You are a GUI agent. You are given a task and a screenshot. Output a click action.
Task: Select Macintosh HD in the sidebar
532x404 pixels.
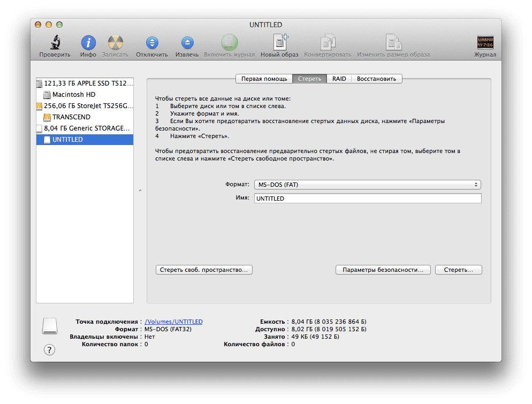(x=74, y=94)
